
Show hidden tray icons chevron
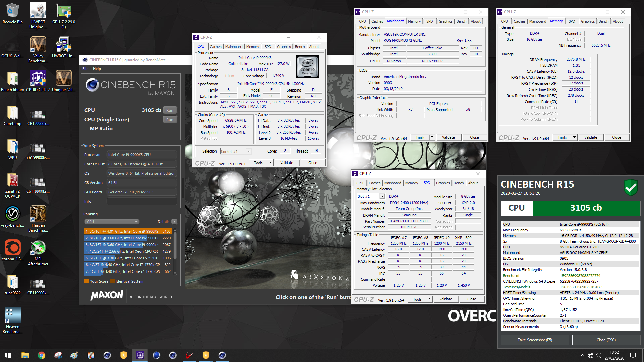[x=583, y=355]
